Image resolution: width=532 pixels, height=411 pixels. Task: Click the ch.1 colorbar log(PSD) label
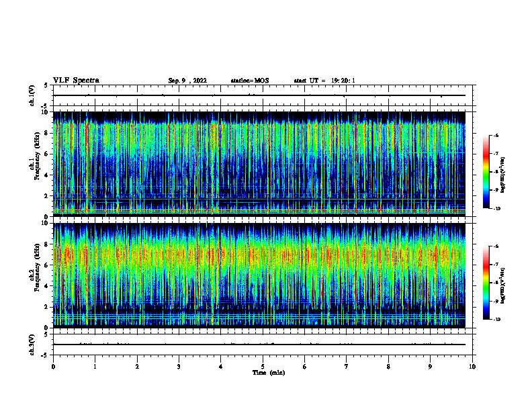click(x=503, y=175)
